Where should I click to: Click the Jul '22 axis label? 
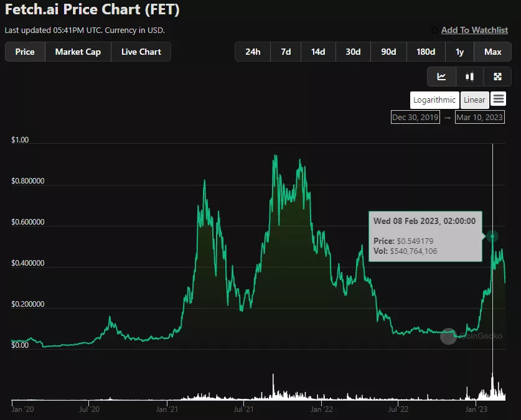pyautogui.click(x=398, y=409)
